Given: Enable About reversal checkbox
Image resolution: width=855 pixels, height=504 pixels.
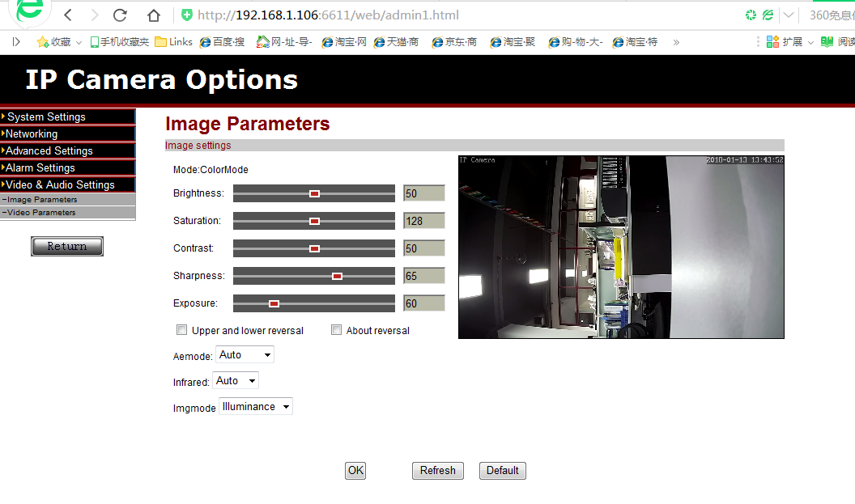Looking at the screenshot, I should (x=337, y=329).
